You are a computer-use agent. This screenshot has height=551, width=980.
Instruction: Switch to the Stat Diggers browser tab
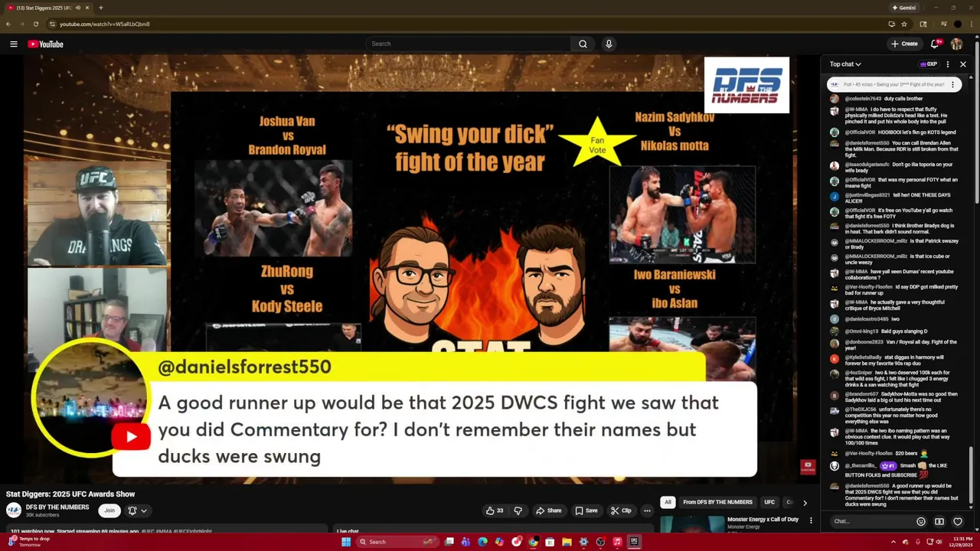click(x=47, y=8)
